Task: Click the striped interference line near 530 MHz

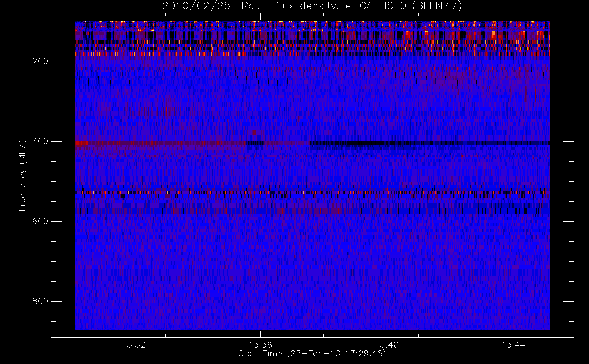Action: pos(312,193)
